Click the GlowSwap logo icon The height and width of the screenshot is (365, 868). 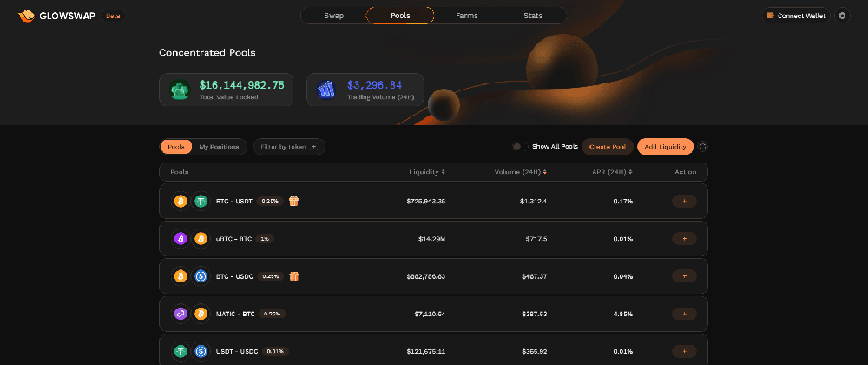(26, 16)
